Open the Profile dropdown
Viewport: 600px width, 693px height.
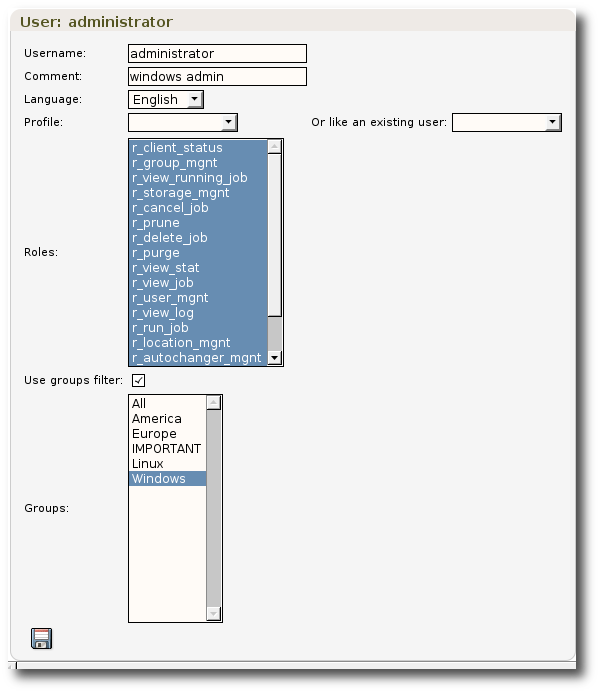pyautogui.click(x=183, y=122)
